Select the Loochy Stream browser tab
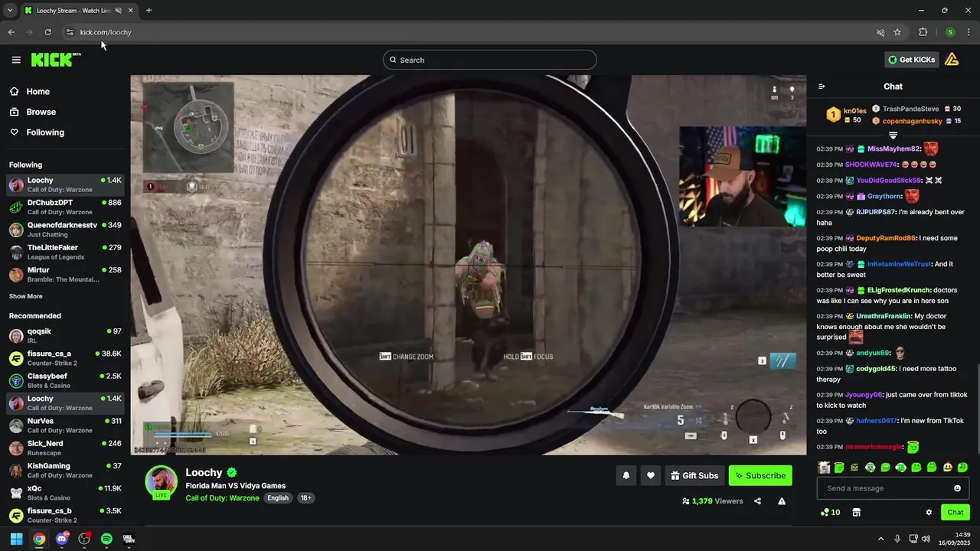Viewport: 980px width, 551px height. tap(79, 10)
